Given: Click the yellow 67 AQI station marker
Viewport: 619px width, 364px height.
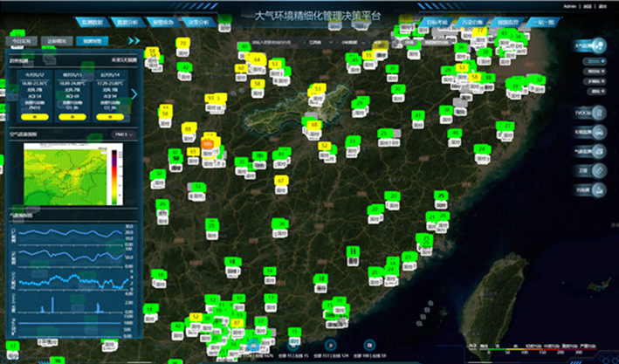Looking at the screenshot, I should pyautogui.click(x=280, y=181).
